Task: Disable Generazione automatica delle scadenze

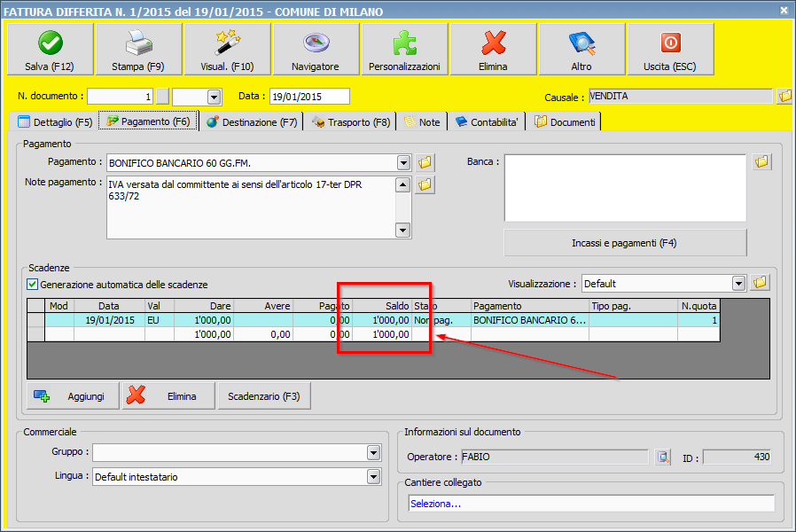Action: [x=33, y=284]
